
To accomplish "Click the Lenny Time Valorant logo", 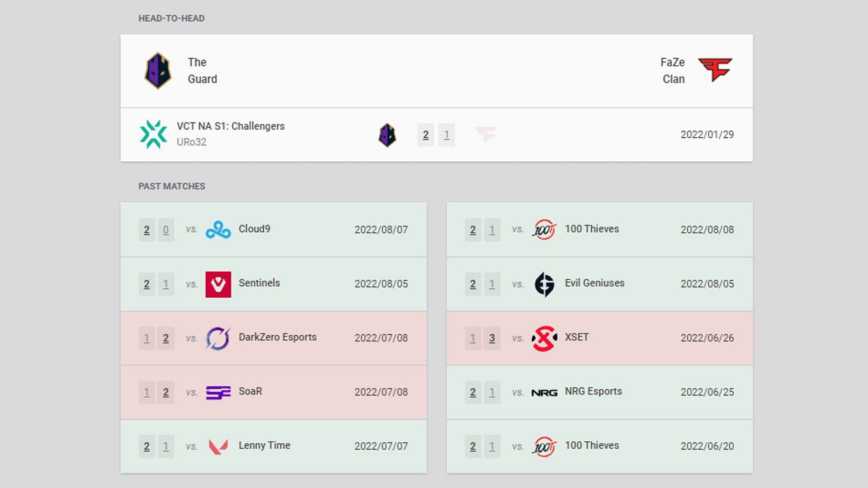I will (218, 446).
